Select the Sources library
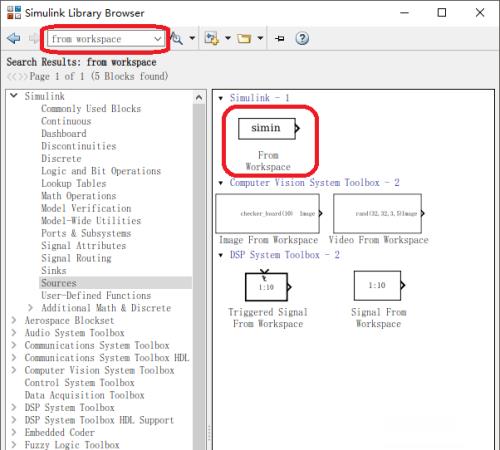This screenshot has width=500, height=450. [115, 283]
